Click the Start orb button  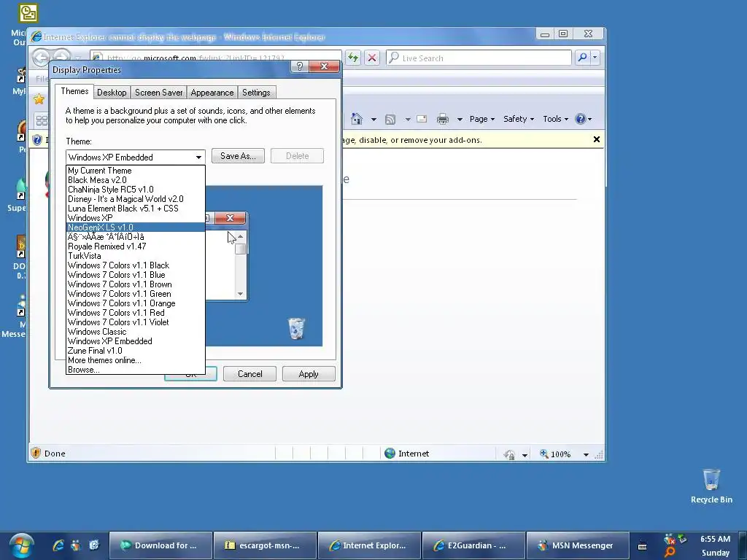pyautogui.click(x=21, y=545)
